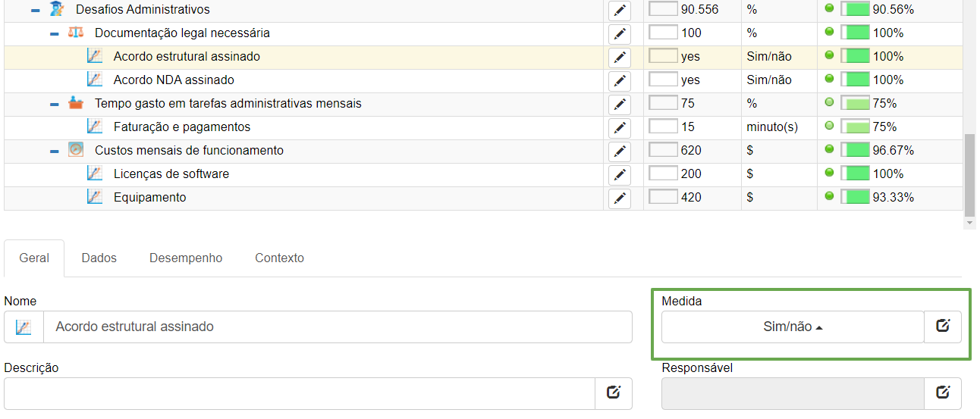Switch to the Dados tab
Viewport: 980px width, 419px height.
pos(99,258)
